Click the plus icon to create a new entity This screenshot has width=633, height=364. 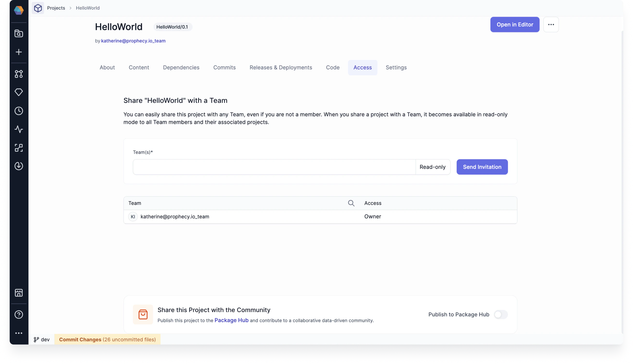coord(19,52)
